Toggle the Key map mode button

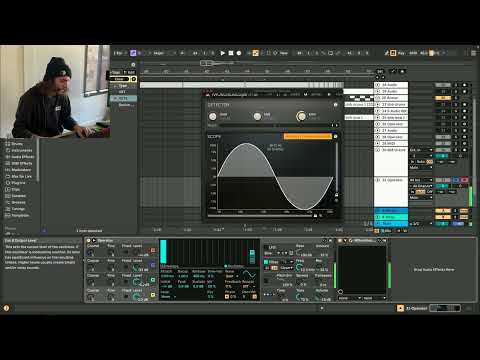point(401,53)
